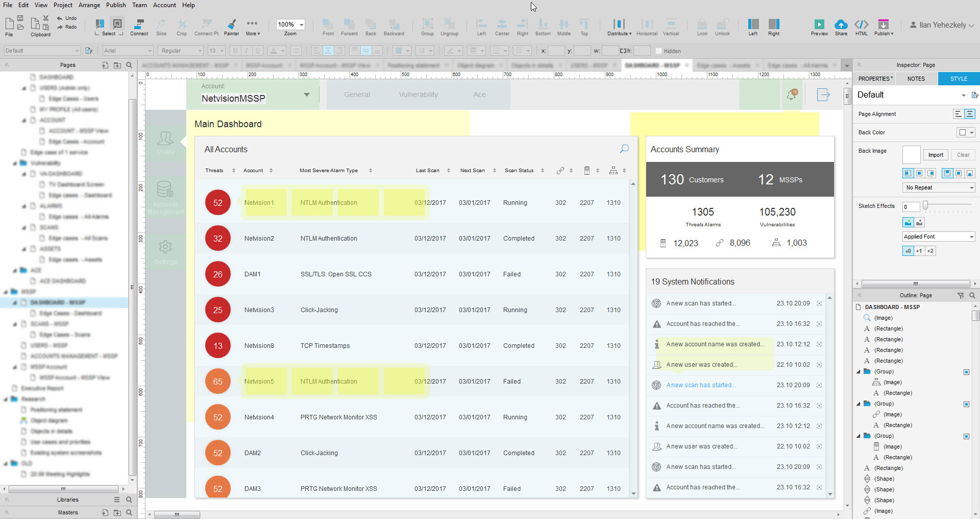Select color sketch effect icon
Screen dimensions: 980x519
(x=908, y=222)
